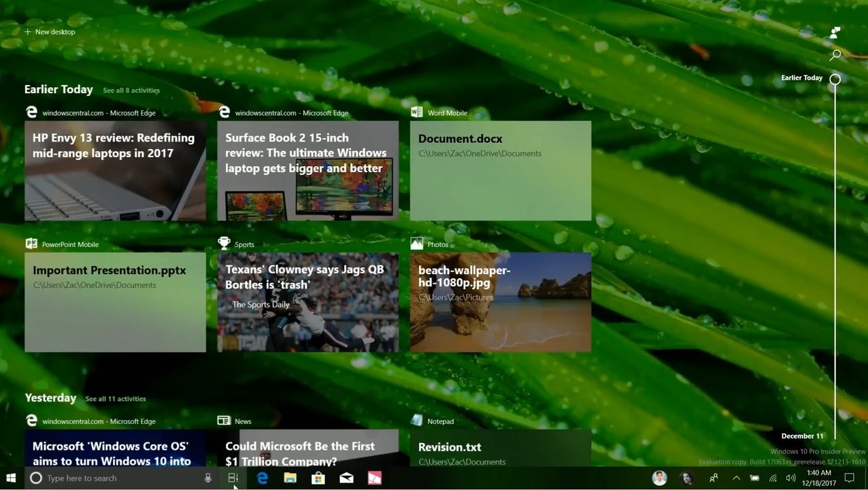Screen dimensions: 868x490
Task: Open Action Center from the system tray
Action: click(849, 478)
